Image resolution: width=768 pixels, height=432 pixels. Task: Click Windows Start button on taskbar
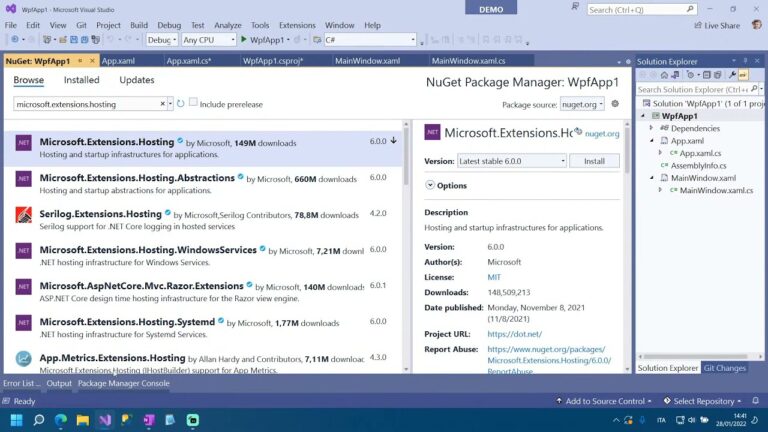tap(17, 420)
